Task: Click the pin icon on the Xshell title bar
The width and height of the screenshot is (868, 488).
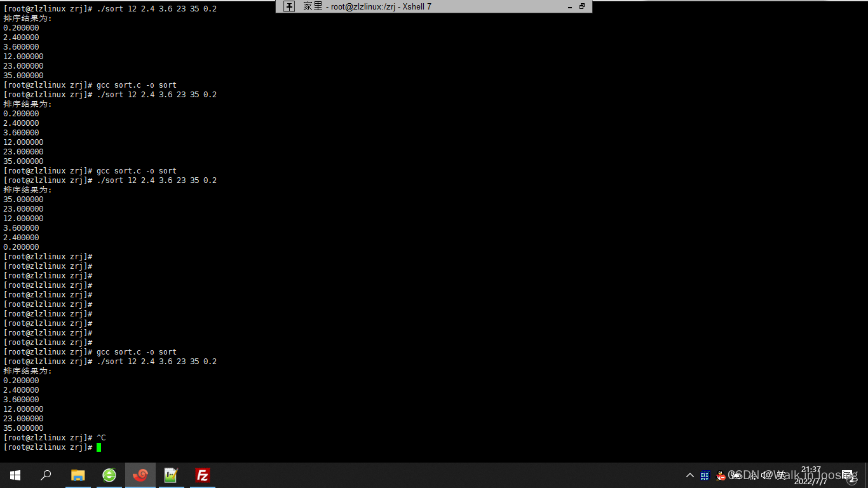Action: pos(289,6)
